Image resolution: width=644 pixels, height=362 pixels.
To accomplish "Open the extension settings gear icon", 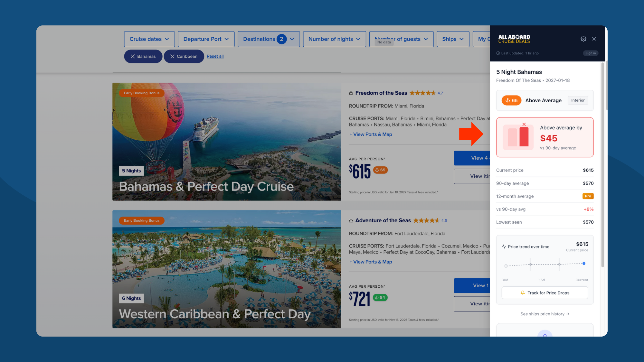I will pos(583,39).
